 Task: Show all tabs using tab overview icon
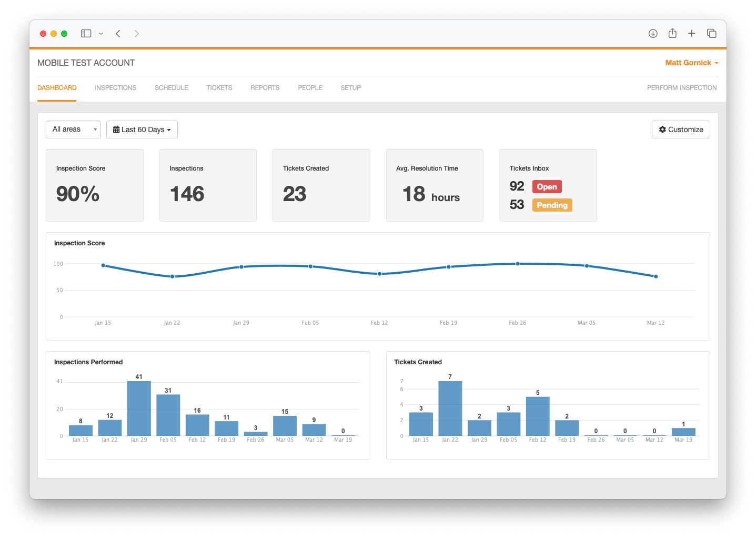click(x=711, y=33)
